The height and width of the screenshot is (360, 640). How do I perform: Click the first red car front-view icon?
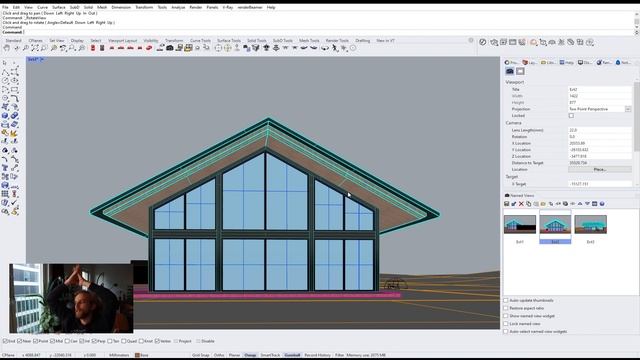[112, 48]
